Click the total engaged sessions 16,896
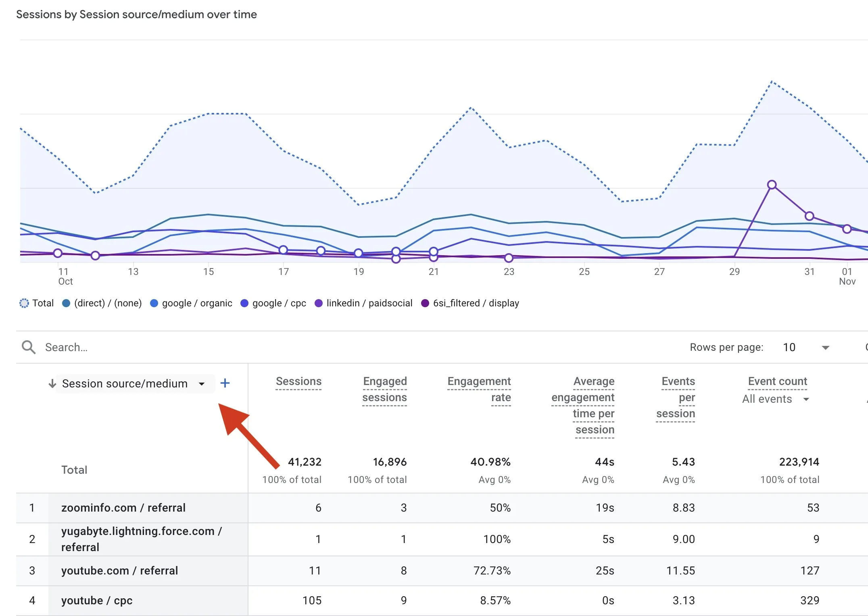This screenshot has height=616, width=868. (390, 462)
